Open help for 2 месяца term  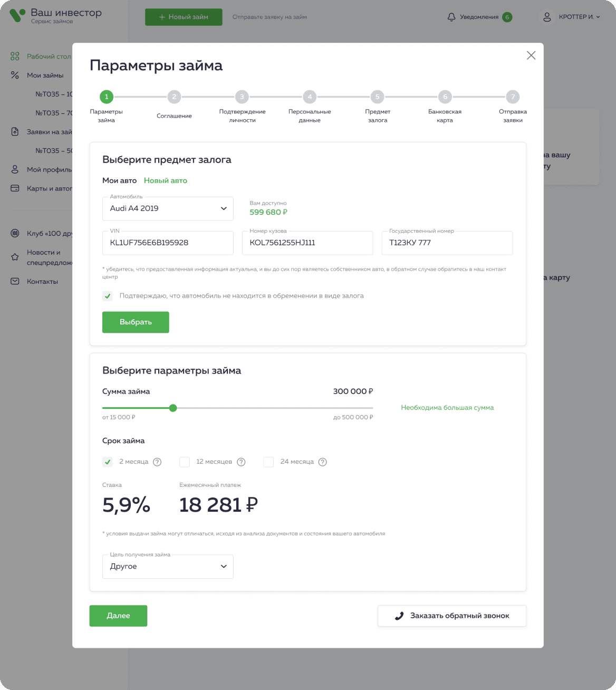157,462
